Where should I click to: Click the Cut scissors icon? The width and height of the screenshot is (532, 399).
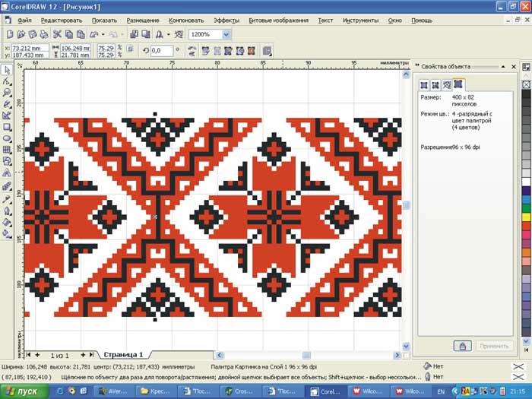[x=57, y=34]
